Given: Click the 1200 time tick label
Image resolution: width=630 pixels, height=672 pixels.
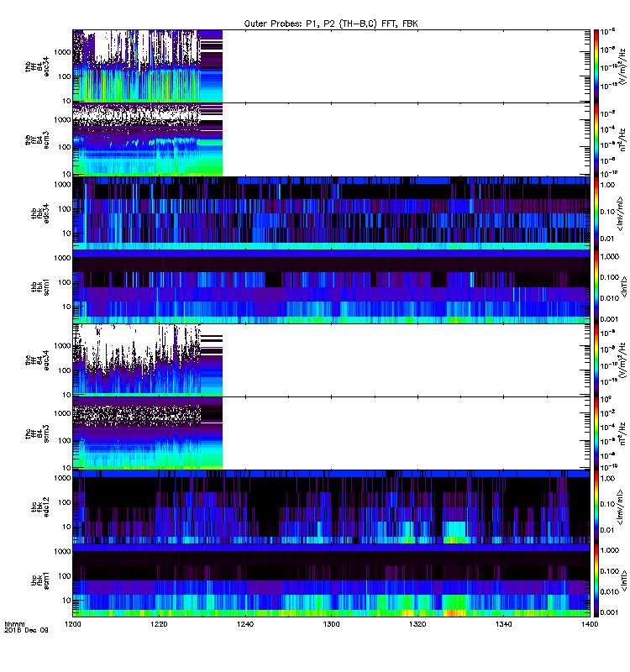Looking at the screenshot, I should click(x=73, y=624).
